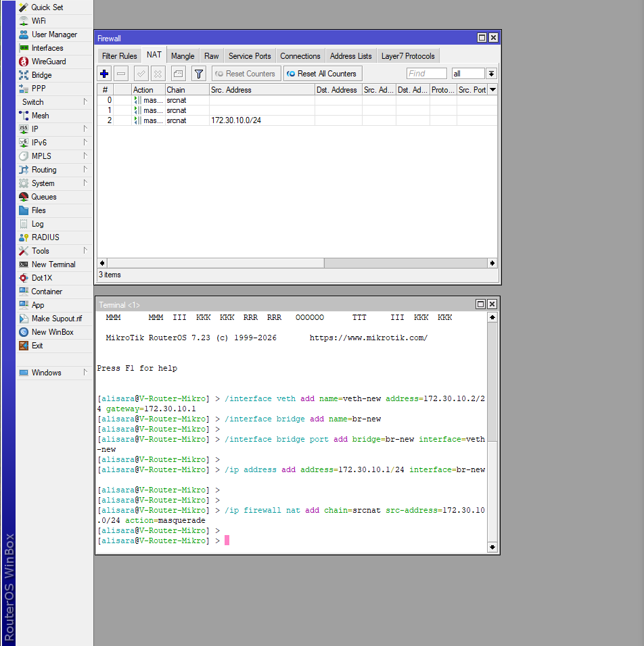644x646 pixels.
Task: Open the column selector dropdown in table header
Action: pos(492,90)
